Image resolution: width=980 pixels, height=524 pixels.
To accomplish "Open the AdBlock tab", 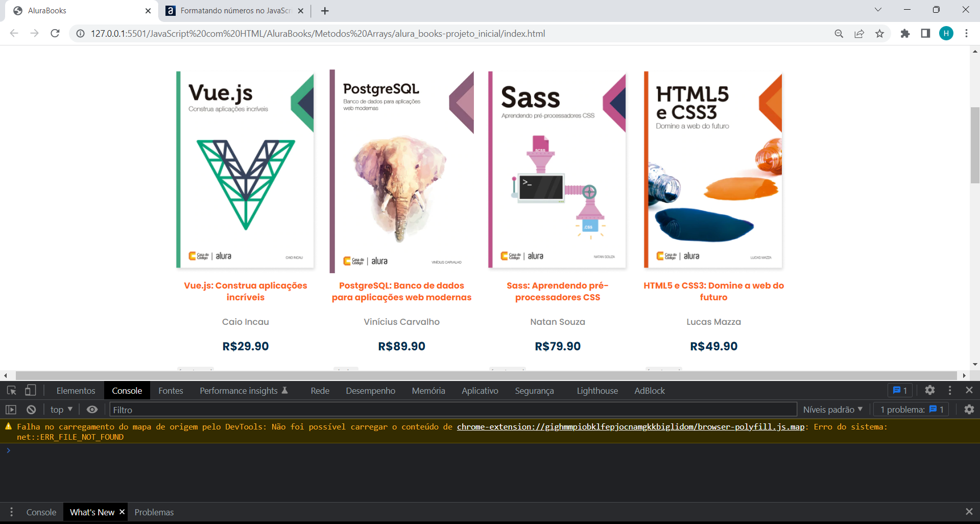I will tap(650, 391).
